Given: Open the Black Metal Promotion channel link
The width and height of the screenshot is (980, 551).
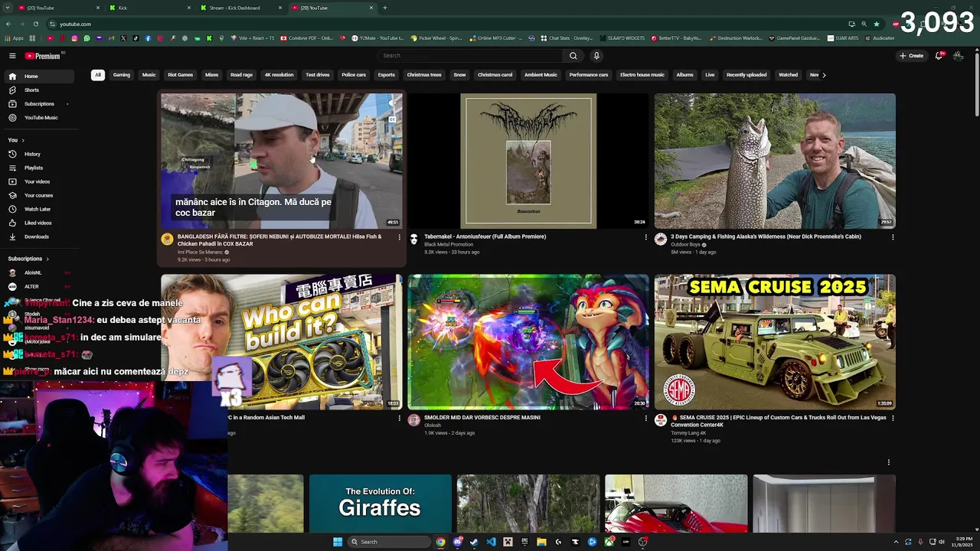Looking at the screenshot, I should point(449,245).
